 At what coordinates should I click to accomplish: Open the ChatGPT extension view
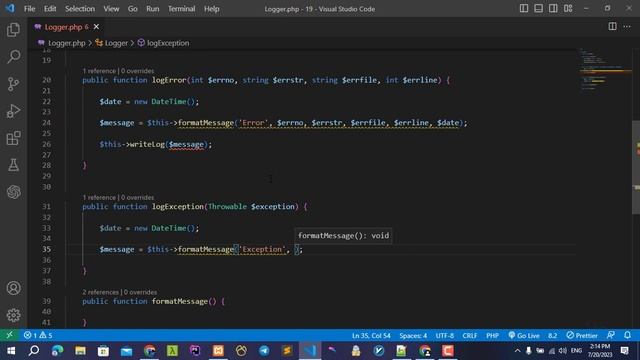coord(13,192)
